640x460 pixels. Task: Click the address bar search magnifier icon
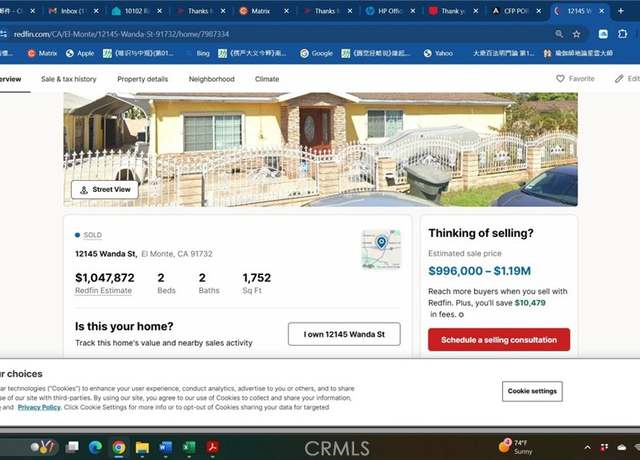(x=559, y=34)
